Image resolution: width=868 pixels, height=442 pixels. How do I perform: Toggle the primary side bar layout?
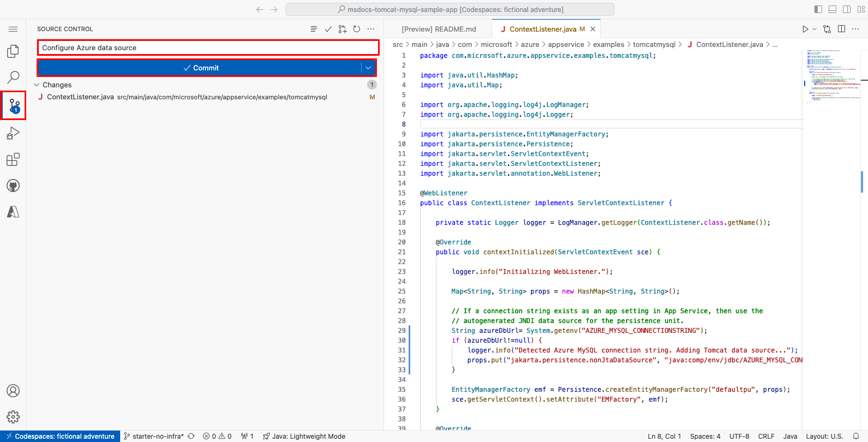pos(818,9)
